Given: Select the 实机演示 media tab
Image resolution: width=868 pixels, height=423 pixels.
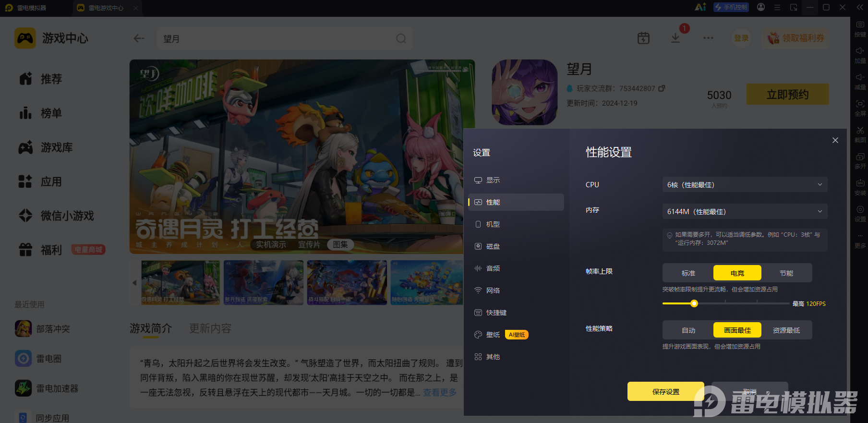Looking at the screenshot, I should pyautogui.click(x=271, y=245).
